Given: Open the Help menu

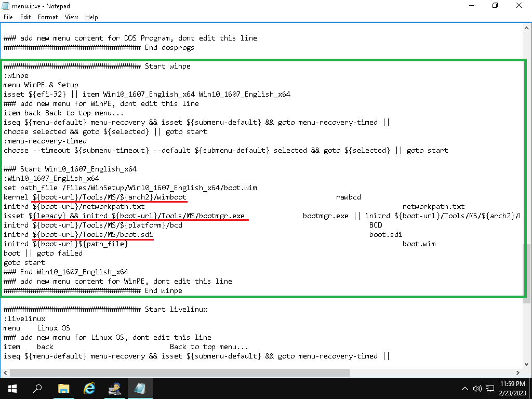Looking at the screenshot, I should click(x=91, y=17).
